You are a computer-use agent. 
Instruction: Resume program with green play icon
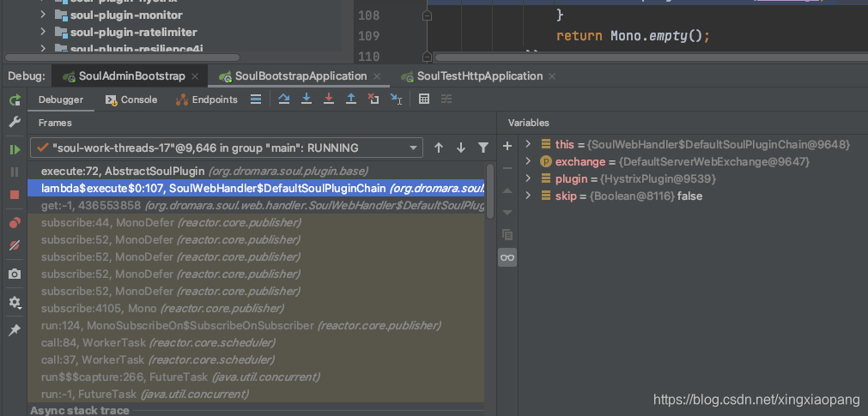point(15,149)
